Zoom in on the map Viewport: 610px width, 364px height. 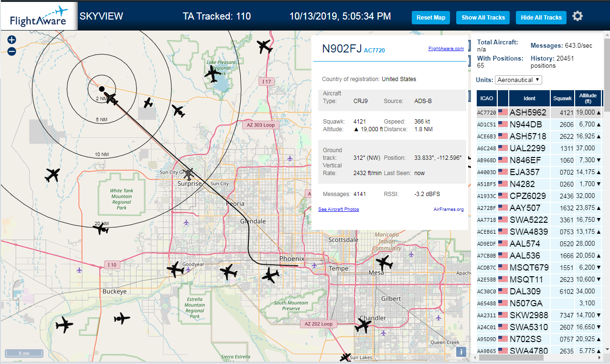click(x=12, y=40)
